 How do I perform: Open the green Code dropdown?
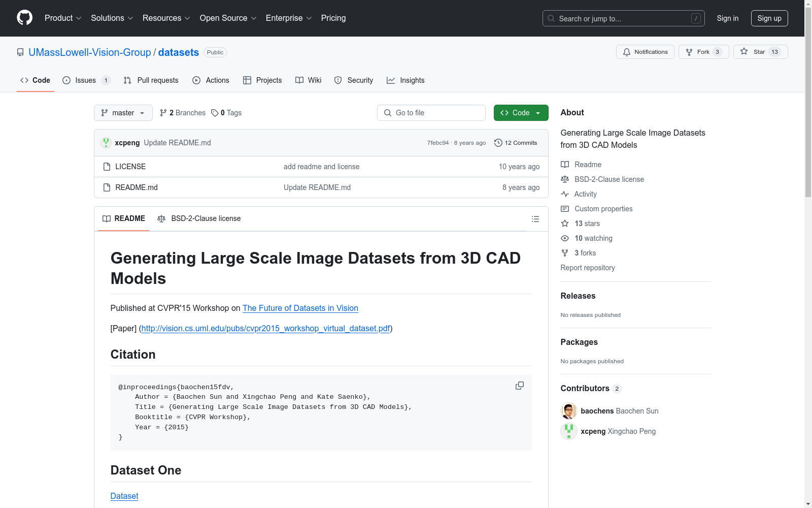click(521, 113)
